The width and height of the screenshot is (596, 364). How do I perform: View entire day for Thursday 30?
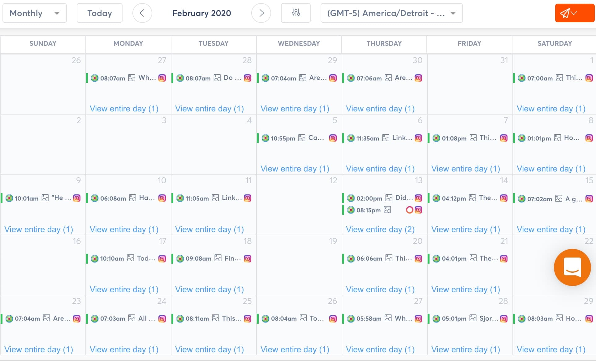(x=380, y=109)
